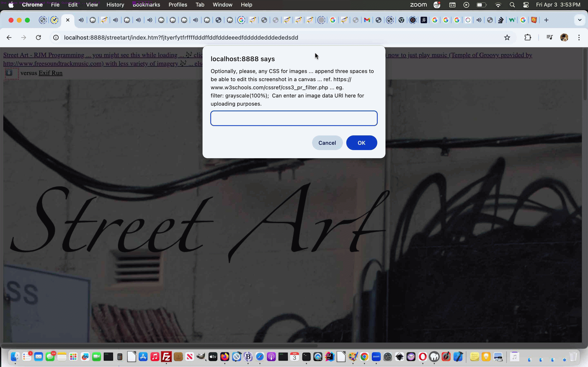Viewport: 588px width, 367px height.
Task: Click inside the dialog's text input field
Action: click(294, 118)
